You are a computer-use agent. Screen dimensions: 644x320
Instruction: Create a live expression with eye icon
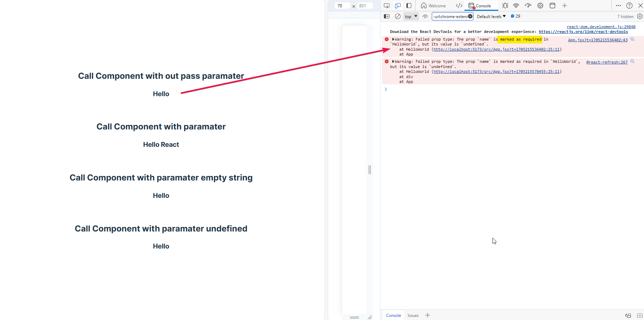coord(425,16)
